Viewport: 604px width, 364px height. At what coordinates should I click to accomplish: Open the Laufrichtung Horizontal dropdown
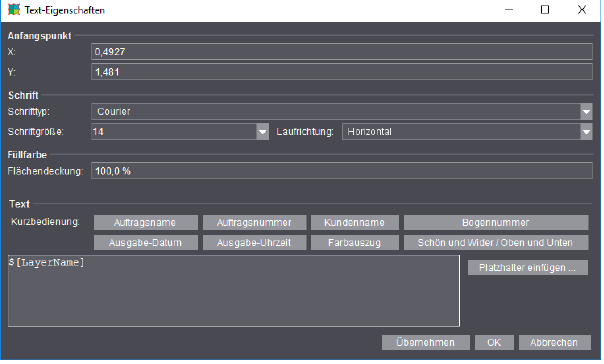[467, 132]
